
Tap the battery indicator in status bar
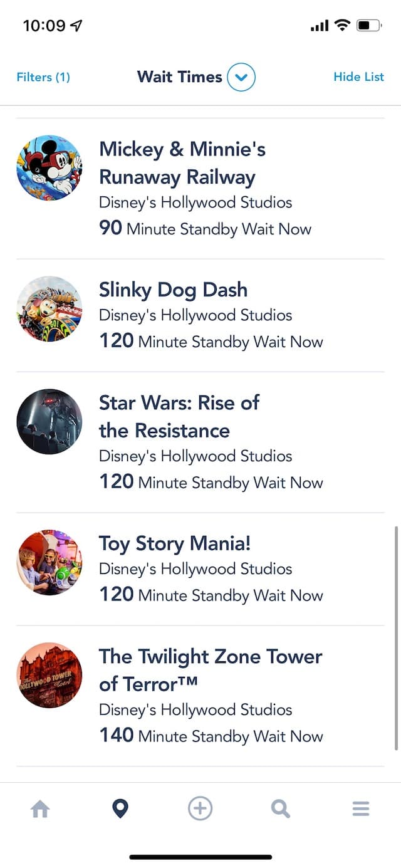click(x=368, y=26)
